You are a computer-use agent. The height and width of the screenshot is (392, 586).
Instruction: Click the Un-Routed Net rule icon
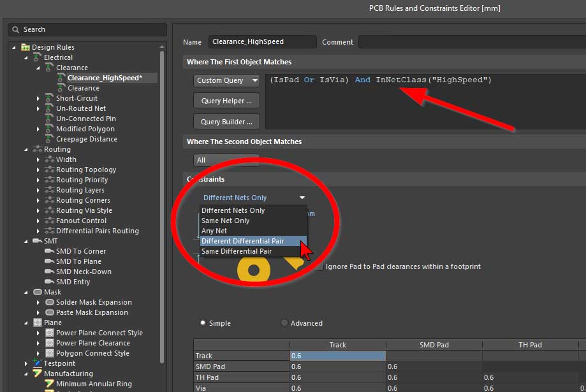50,108
